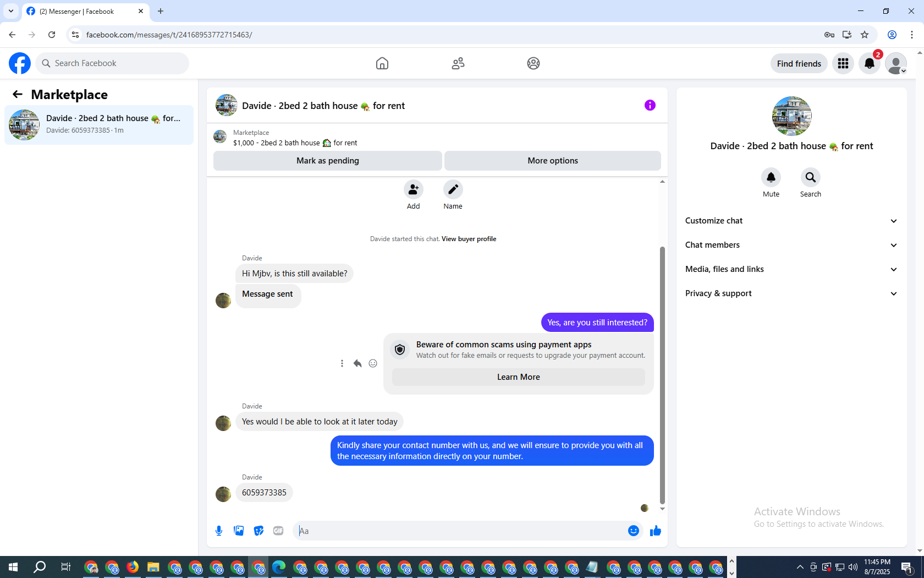Open more actions for the scam warning message

tap(342, 363)
